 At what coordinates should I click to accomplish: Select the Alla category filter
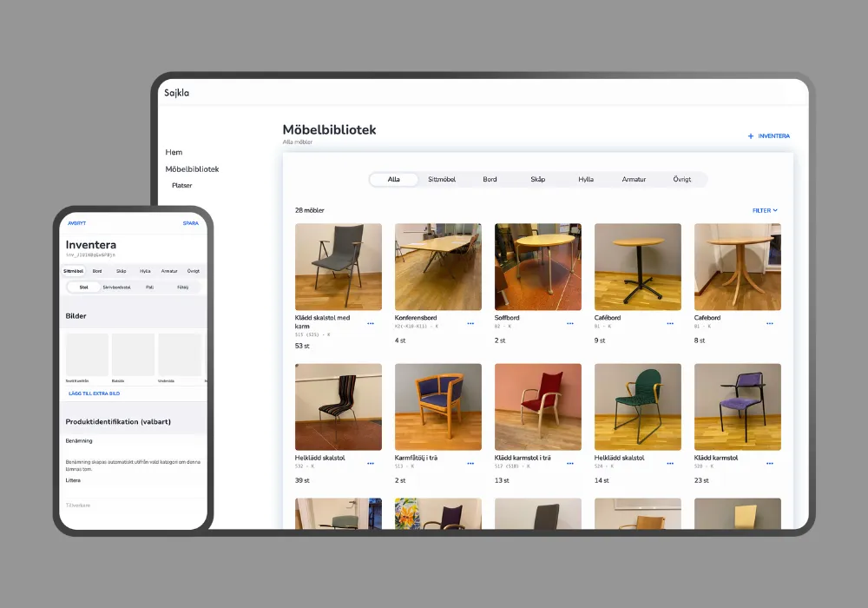coord(393,180)
